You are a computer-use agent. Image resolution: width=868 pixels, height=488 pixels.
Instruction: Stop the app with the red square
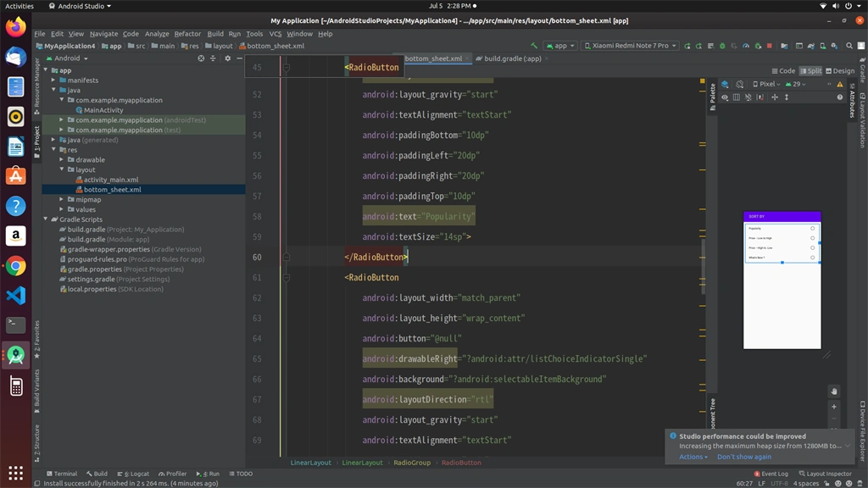pyautogui.click(x=770, y=46)
